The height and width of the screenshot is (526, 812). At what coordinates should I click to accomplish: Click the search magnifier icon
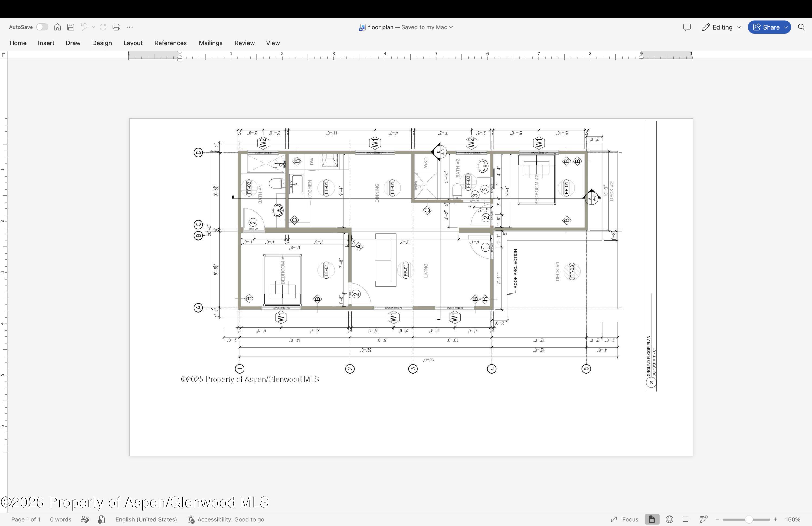(801, 27)
